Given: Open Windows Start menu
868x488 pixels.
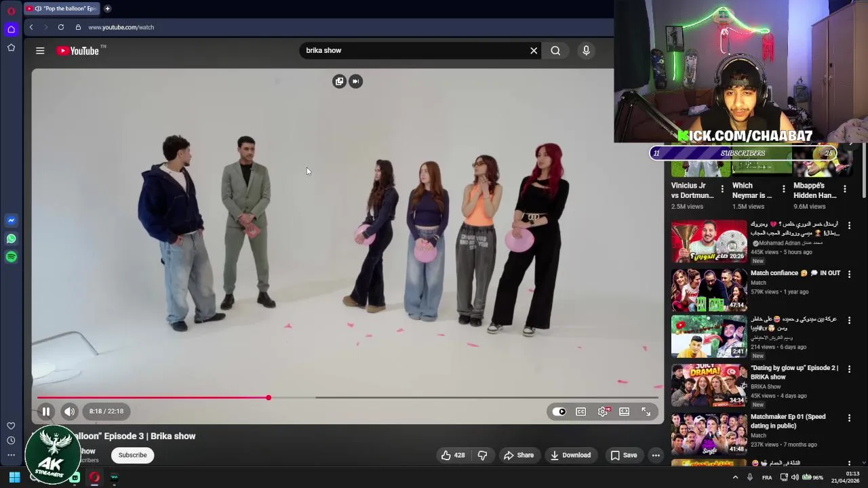Looking at the screenshot, I should (14, 477).
